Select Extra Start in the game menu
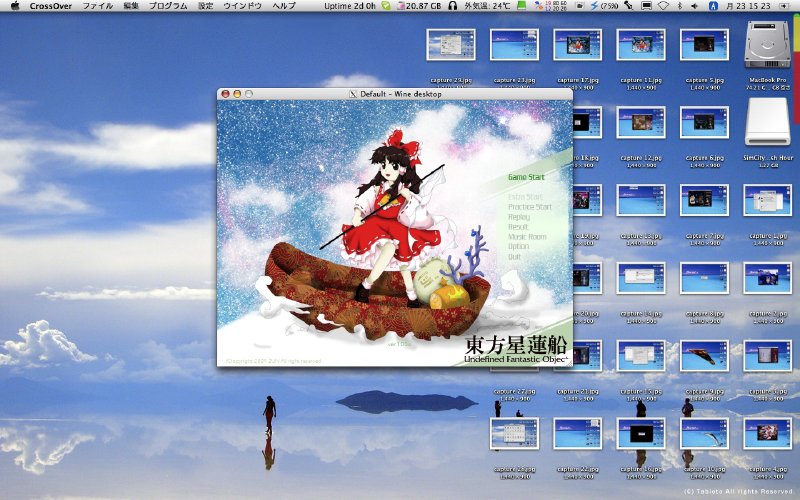 coord(525,197)
